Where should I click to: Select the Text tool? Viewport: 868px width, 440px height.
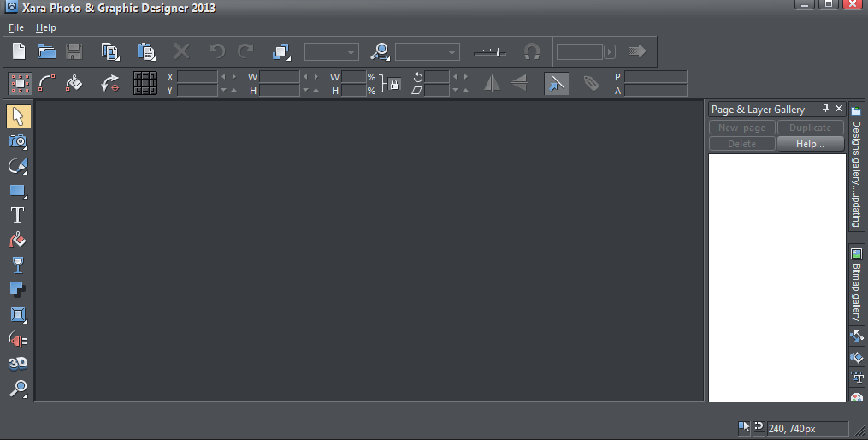(x=18, y=215)
